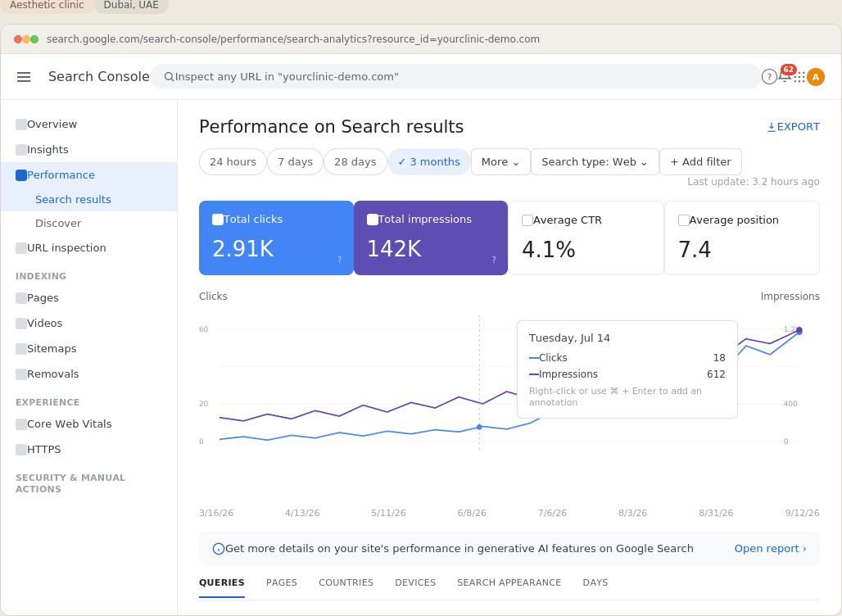Enable the Average CTR checkbox
The image size is (842, 616).
pyautogui.click(x=527, y=220)
